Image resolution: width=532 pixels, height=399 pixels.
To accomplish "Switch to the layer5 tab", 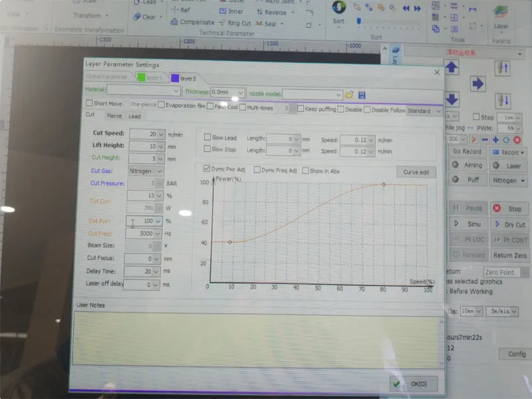I will (x=184, y=78).
